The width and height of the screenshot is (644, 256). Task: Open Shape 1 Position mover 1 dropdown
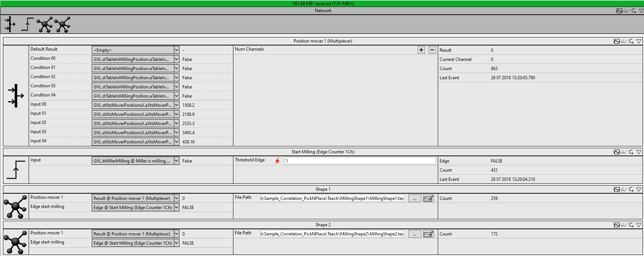(x=135, y=198)
